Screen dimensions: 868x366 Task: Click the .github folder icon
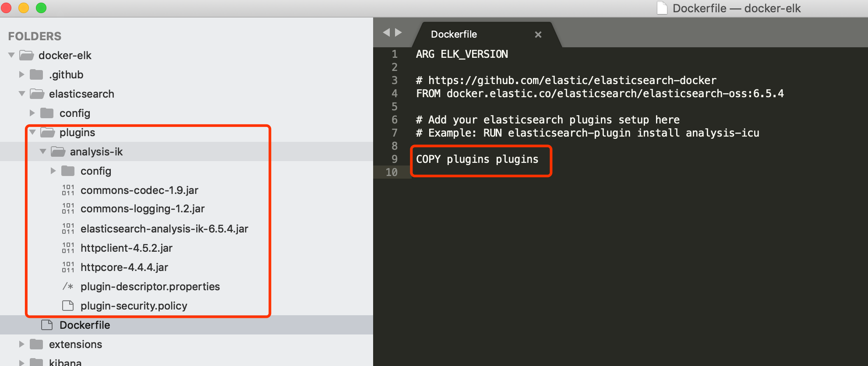coord(36,74)
